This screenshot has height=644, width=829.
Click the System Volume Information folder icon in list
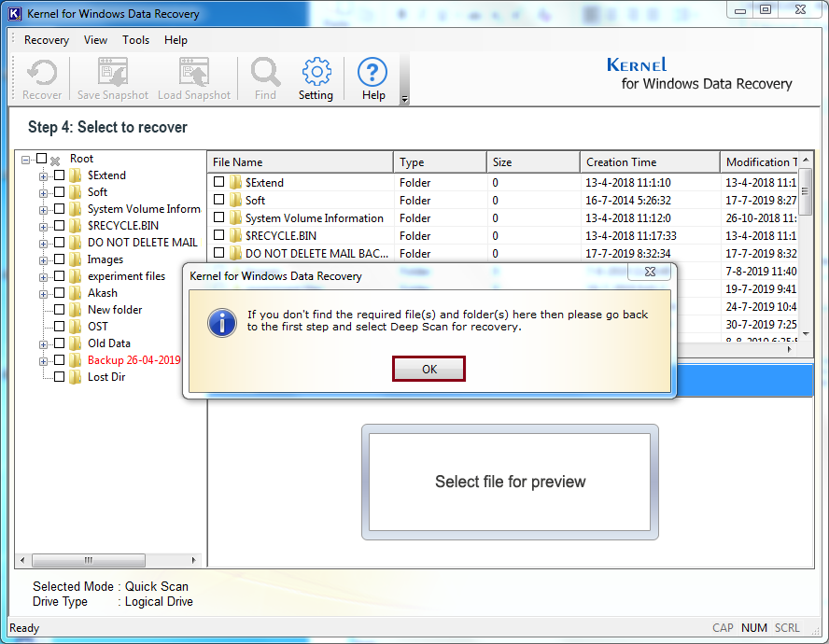[236, 217]
